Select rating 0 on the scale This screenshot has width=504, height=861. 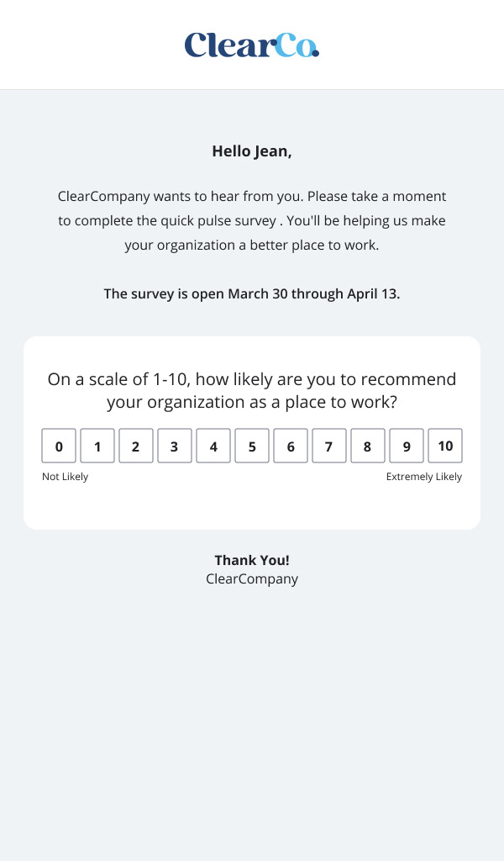pos(59,446)
